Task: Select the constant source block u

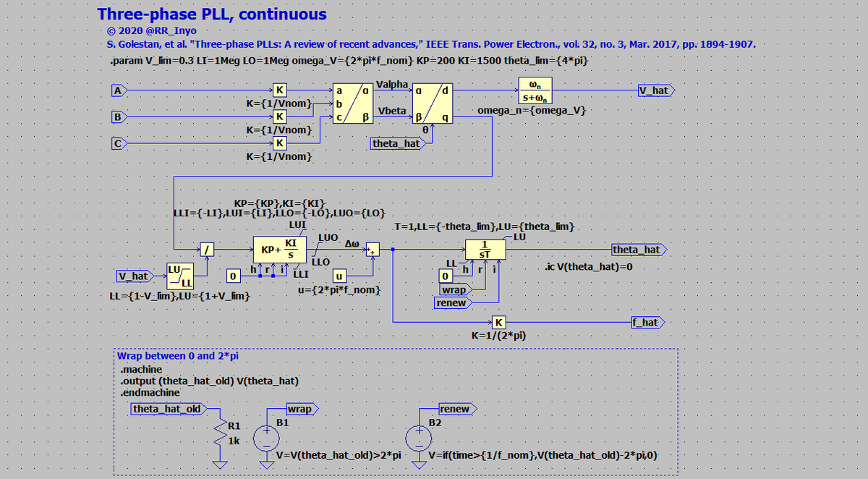Action: tap(339, 276)
